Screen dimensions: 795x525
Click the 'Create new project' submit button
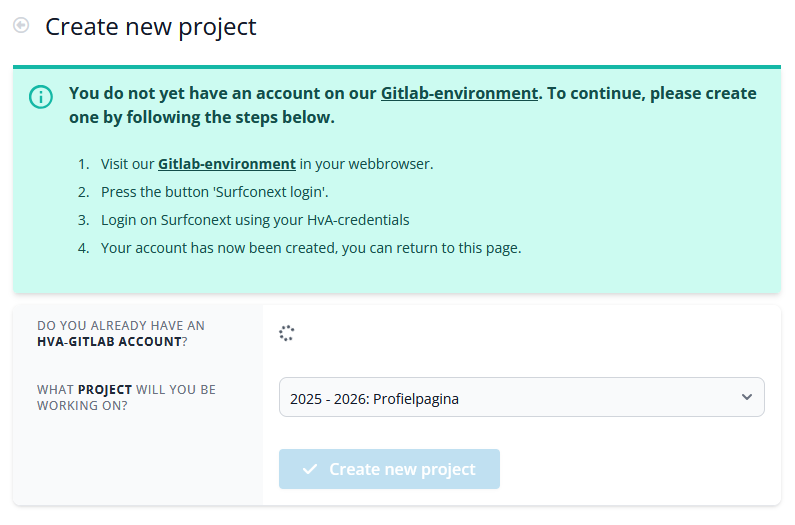coord(389,469)
